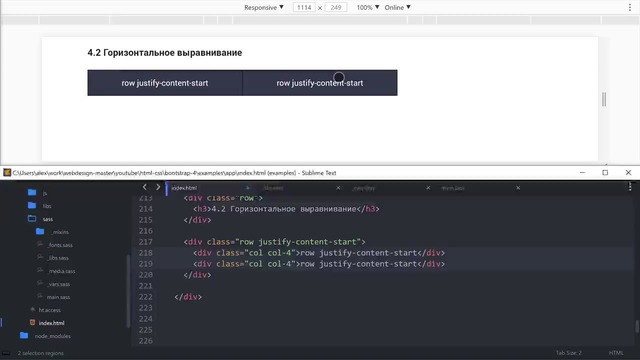Open _libs.sass in the sidebar

58,258
